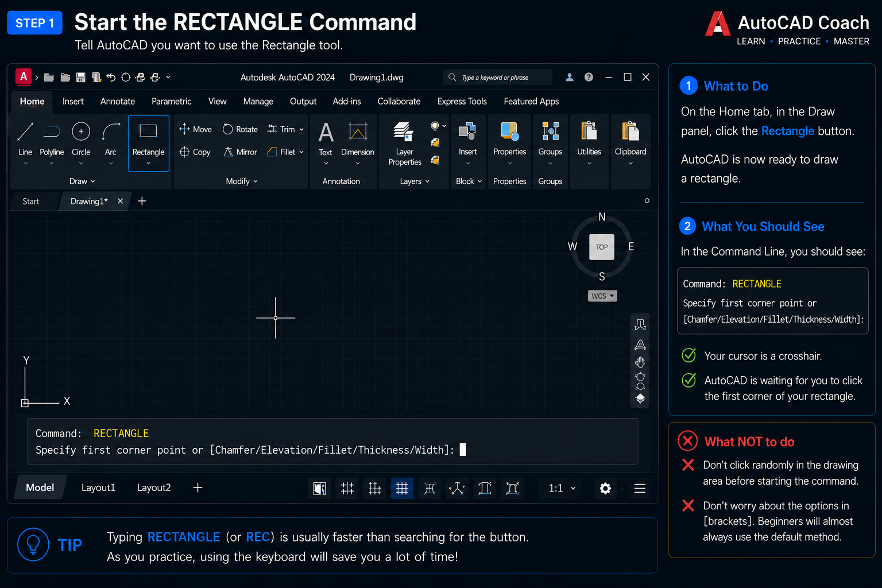Activate the Copy command
This screenshot has height=588, width=882.
[x=195, y=152]
